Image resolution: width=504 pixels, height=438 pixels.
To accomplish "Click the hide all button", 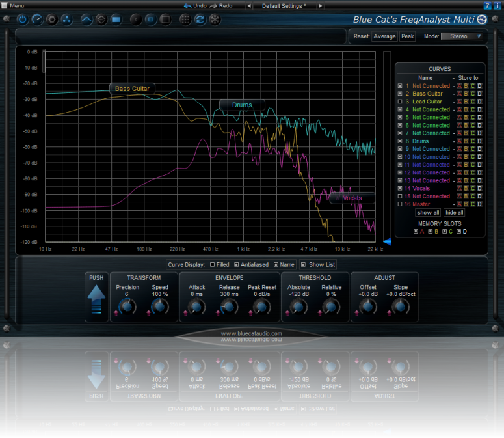I will [454, 213].
